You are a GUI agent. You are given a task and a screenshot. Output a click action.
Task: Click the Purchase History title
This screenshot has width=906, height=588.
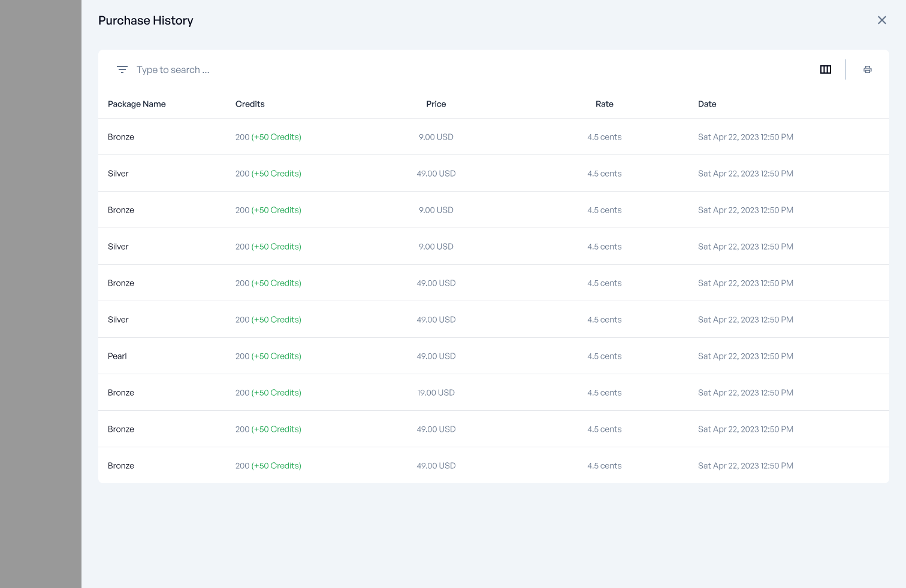pyautogui.click(x=146, y=20)
